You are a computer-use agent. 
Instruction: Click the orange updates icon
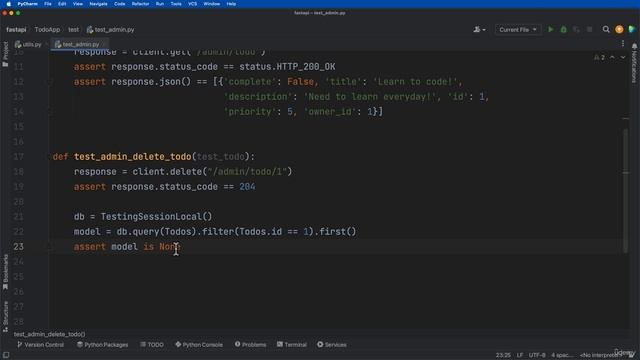pyautogui.click(x=619, y=29)
